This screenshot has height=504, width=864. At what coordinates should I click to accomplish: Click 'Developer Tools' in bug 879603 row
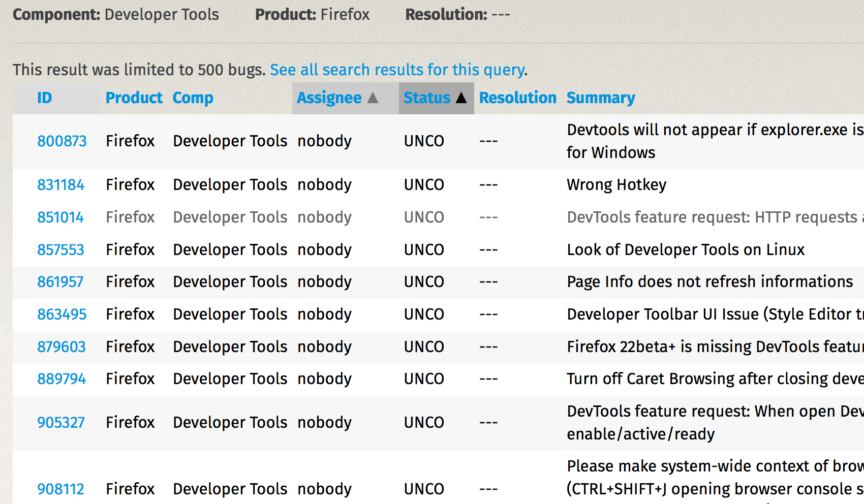(230, 347)
